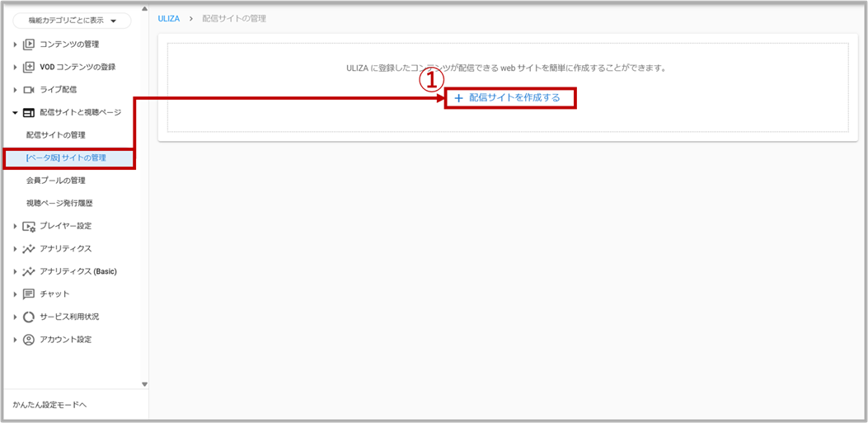The image size is (868, 423).
Task: Expand the チャット section arrow
Action: point(16,294)
